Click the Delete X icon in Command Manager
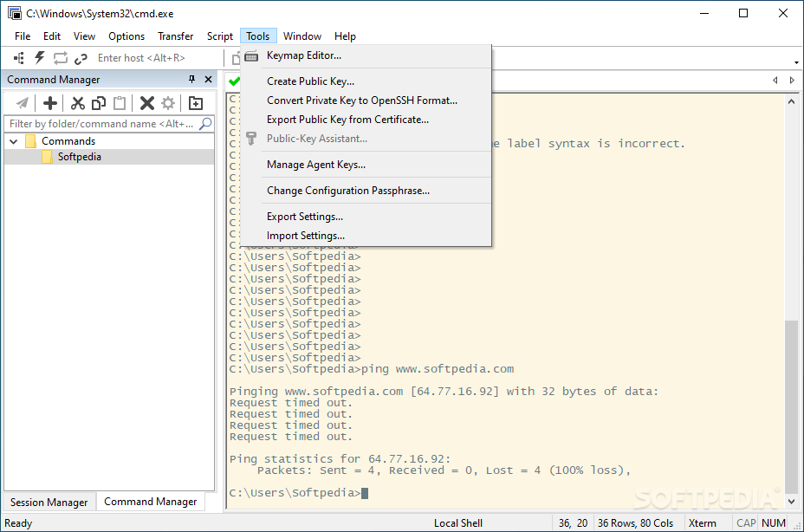 coord(146,103)
